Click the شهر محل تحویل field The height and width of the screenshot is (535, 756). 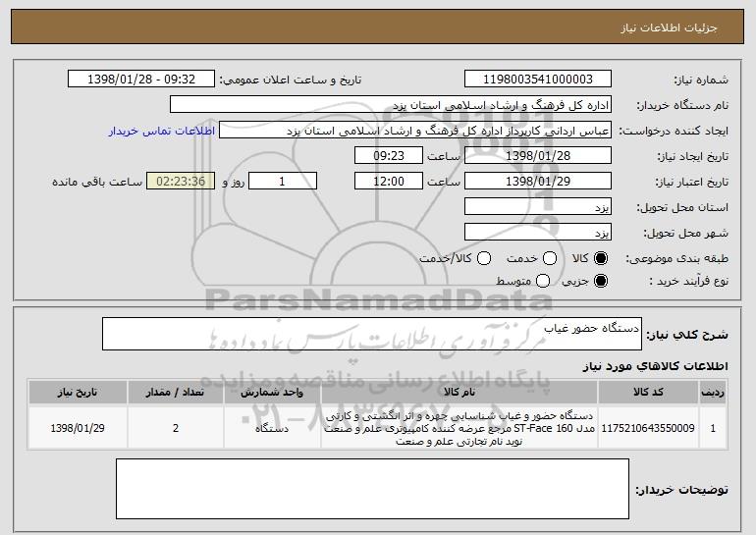[538, 233]
